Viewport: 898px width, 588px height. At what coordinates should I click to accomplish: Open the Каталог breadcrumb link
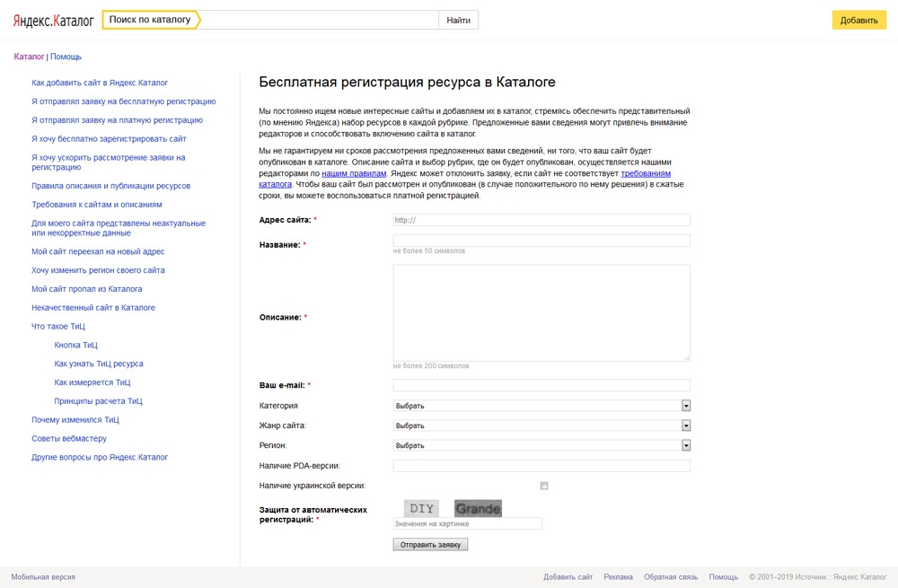click(29, 57)
